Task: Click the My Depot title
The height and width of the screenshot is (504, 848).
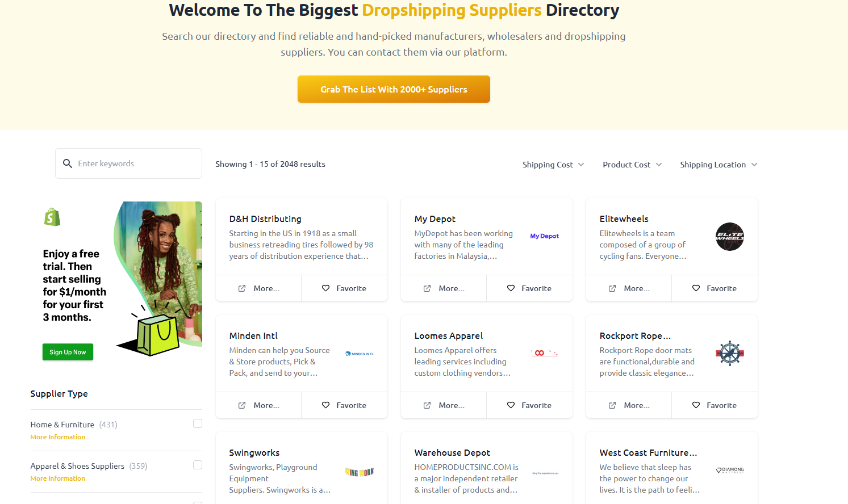Action: pos(435,219)
